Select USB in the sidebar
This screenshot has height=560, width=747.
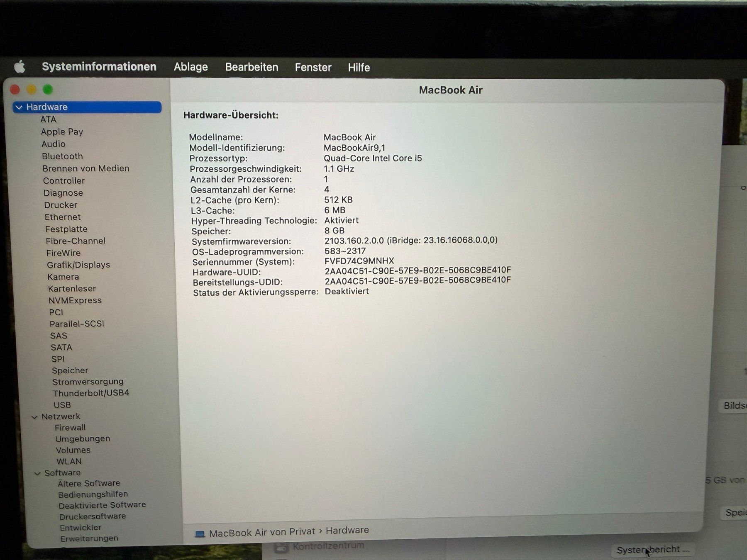(x=62, y=405)
